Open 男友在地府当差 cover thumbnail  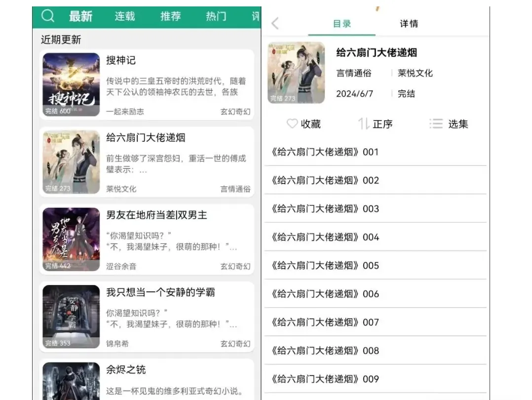tap(71, 240)
